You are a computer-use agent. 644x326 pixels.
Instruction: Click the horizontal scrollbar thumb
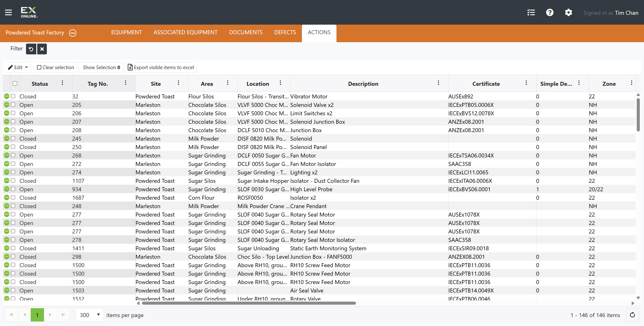[x=249, y=303]
